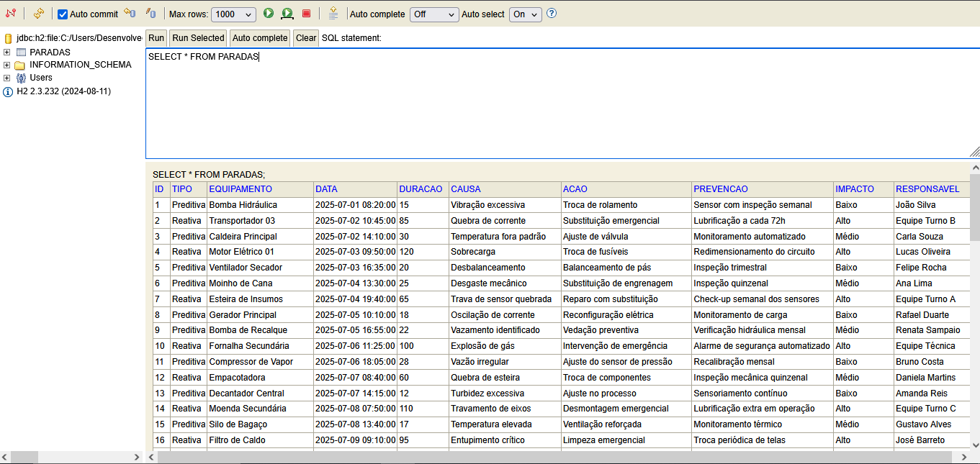Select the Users label in the tree
The width and height of the screenshot is (980, 464).
(41, 78)
